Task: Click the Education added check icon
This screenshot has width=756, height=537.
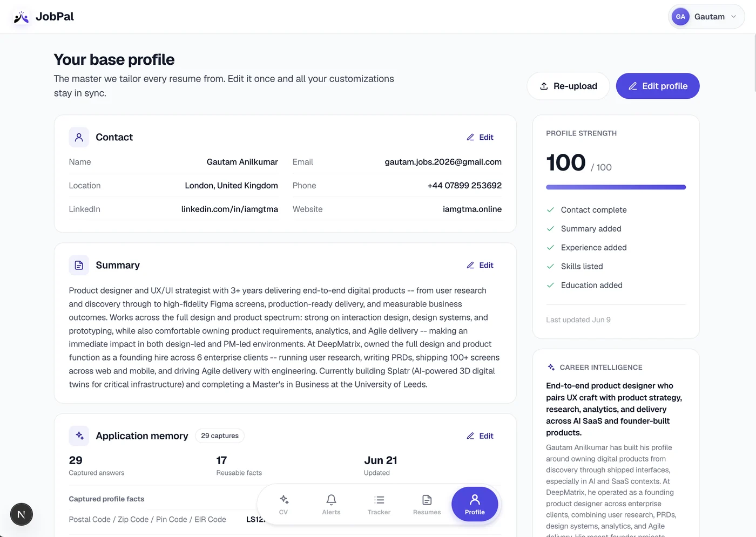Action: point(550,285)
